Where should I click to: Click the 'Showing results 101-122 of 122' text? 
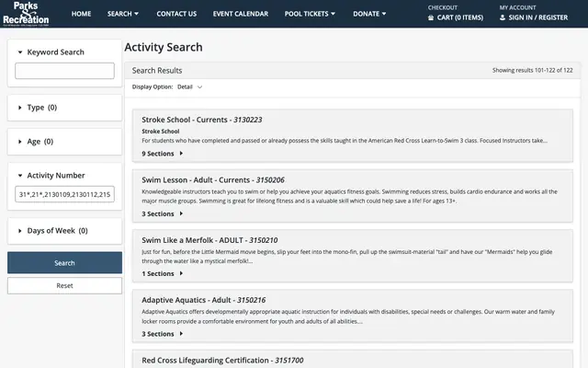coord(533,70)
